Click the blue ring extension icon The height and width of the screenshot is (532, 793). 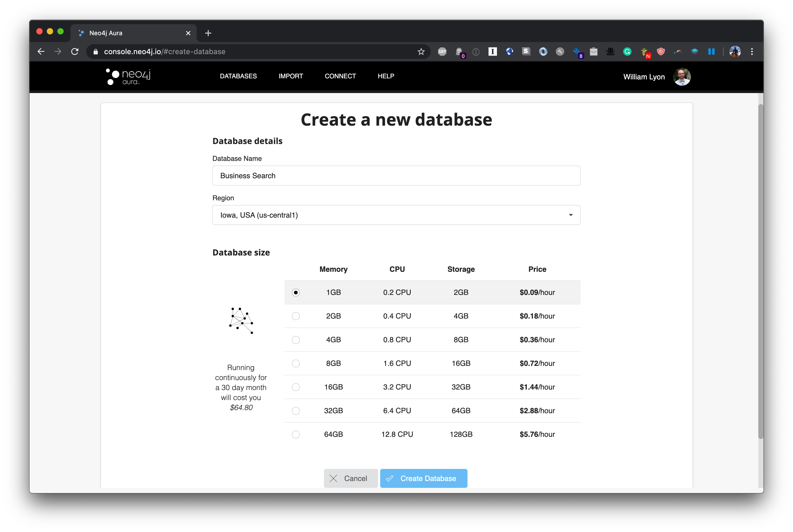[x=543, y=52]
